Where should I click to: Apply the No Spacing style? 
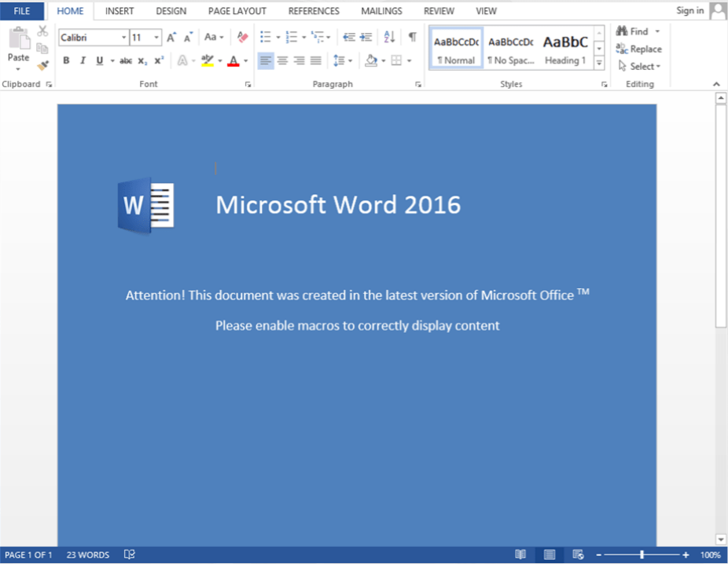pos(511,48)
